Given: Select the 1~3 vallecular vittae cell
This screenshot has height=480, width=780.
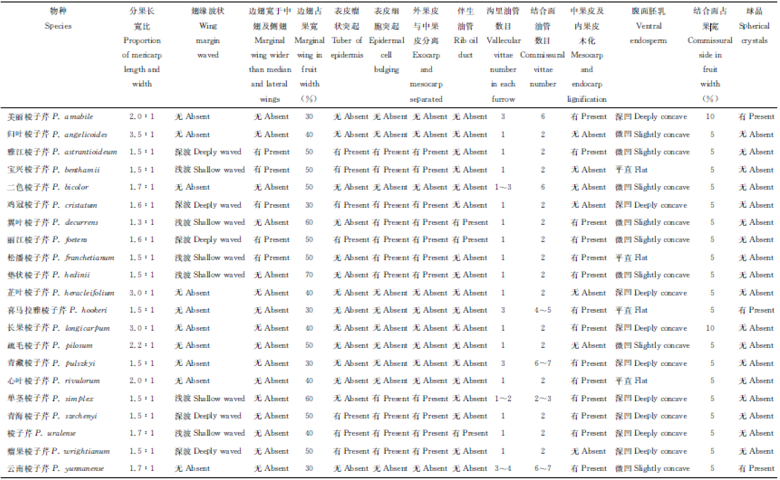Looking at the screenshot, I should (x=502, y=187).
